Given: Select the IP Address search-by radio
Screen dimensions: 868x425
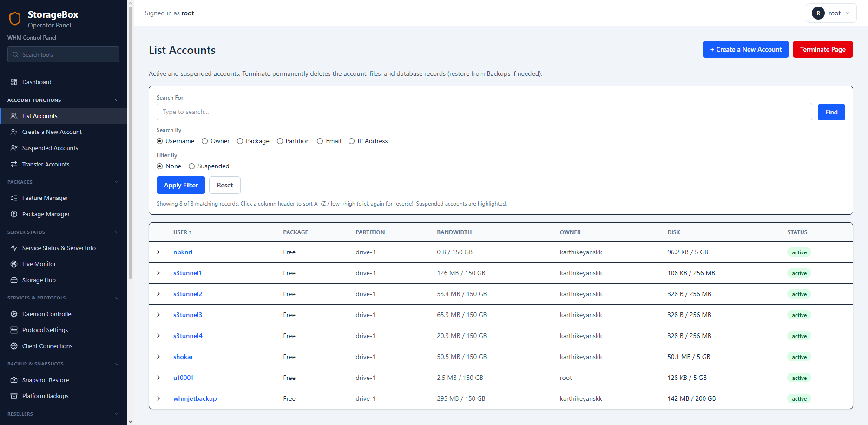Looking at the screenshot, I should [351, 141].
